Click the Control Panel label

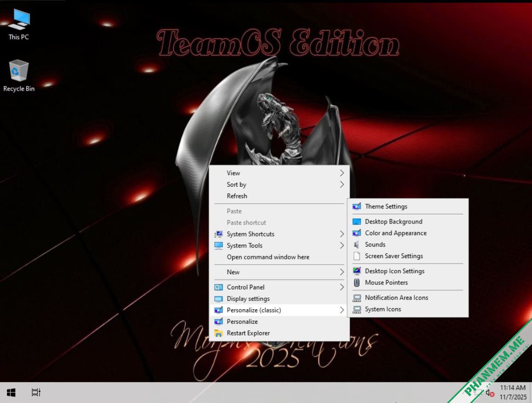(x=246, y=287)
